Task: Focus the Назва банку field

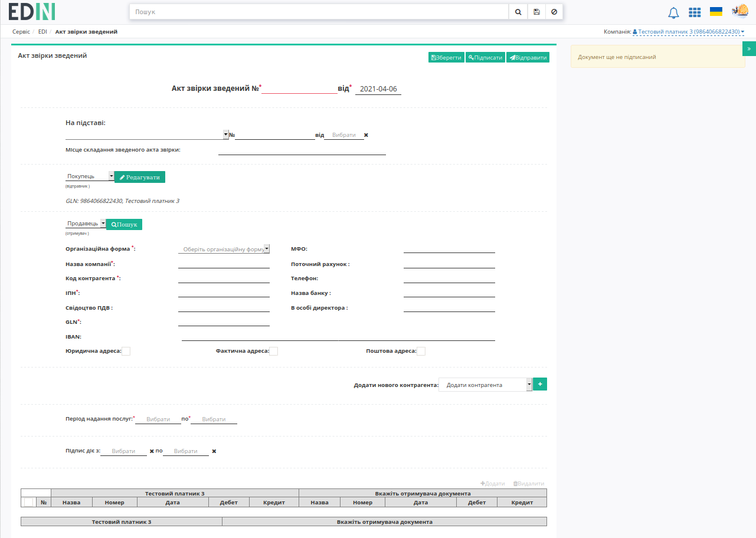Action: coord(449,293)
